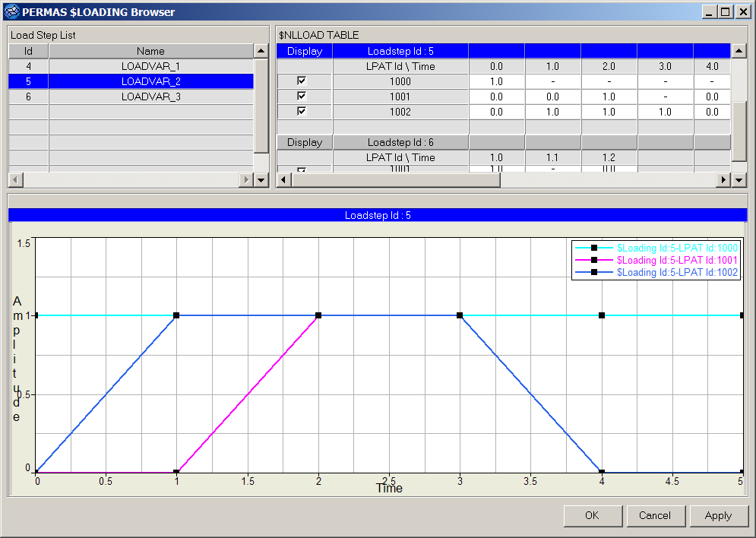The width and height of the screenshot is (756, 538).
Task: Click $NLLOAD TABLE scroll up arrow
Action: 739,52
